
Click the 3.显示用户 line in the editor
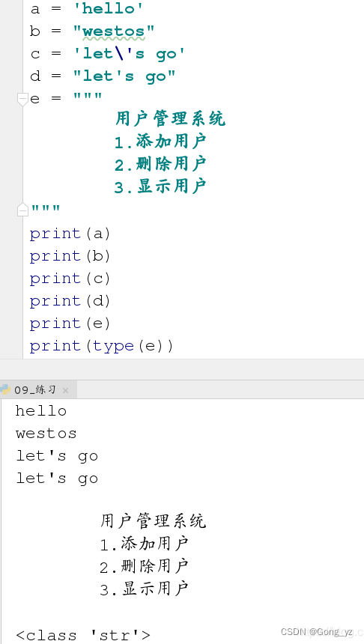tap(160, 186)
